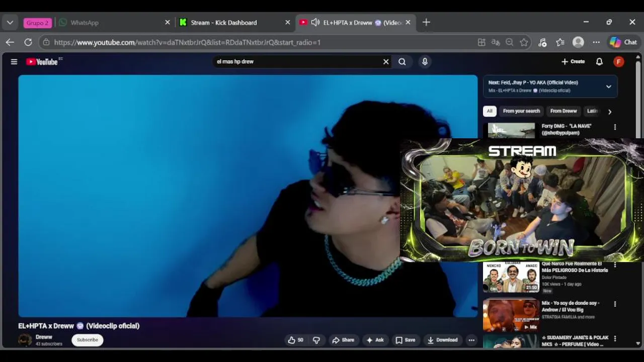Click the Create button
This screenshot has height=362, width=644.
click(x=573, y=61)
